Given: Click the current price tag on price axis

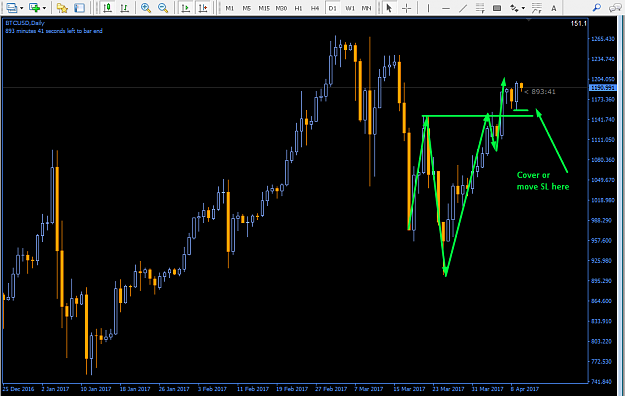Looking at the screenshot, I should pyautogui.click(x=603, y=88).
